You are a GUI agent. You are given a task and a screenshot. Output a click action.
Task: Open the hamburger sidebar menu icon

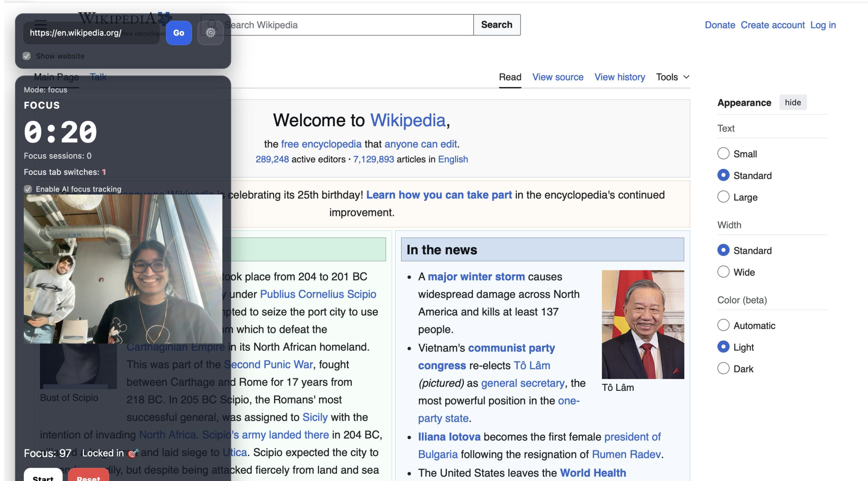pyautogui.click(x=41, y=24)
